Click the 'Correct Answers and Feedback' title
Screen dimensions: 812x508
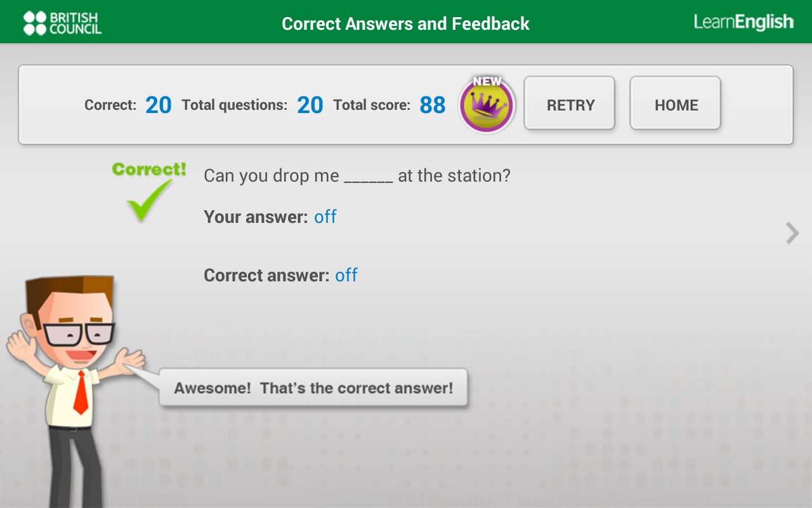coord(405,23)
